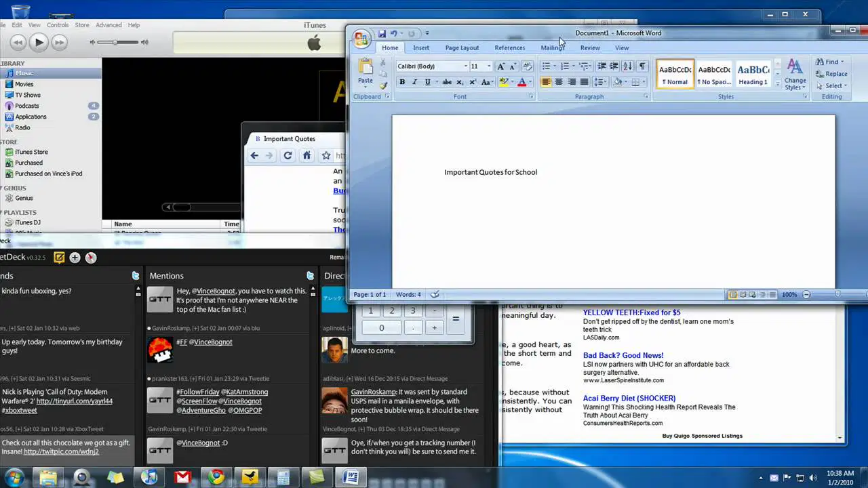Reload the page in Chrome browser
The width and height of the screenshot is (868, 488).
pyautogui.click(x=288, y=156)
